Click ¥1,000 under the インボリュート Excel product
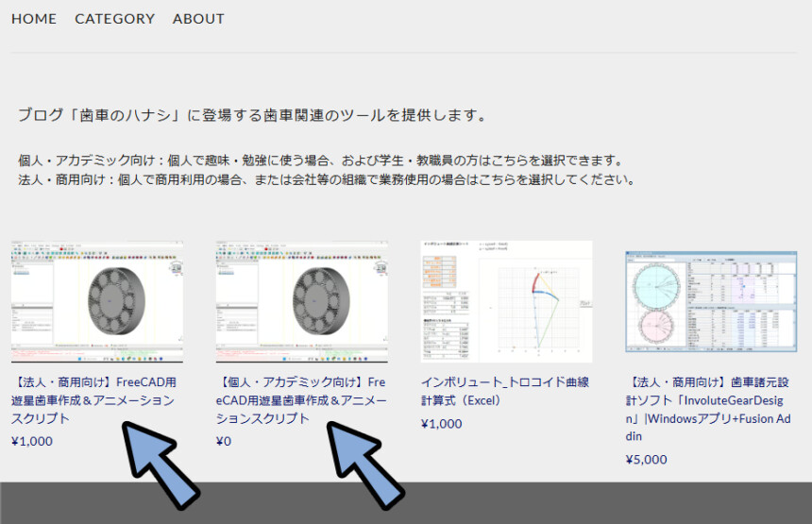 coord(442,424)
